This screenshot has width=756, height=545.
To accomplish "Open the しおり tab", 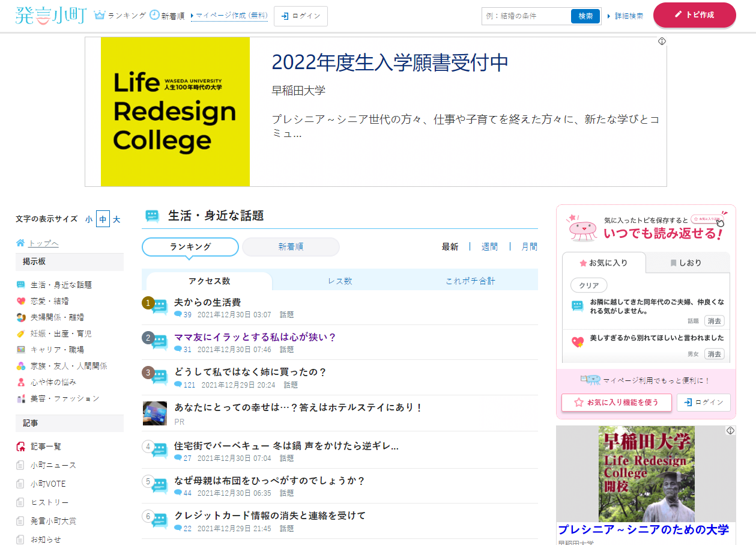I will point(686,263).
